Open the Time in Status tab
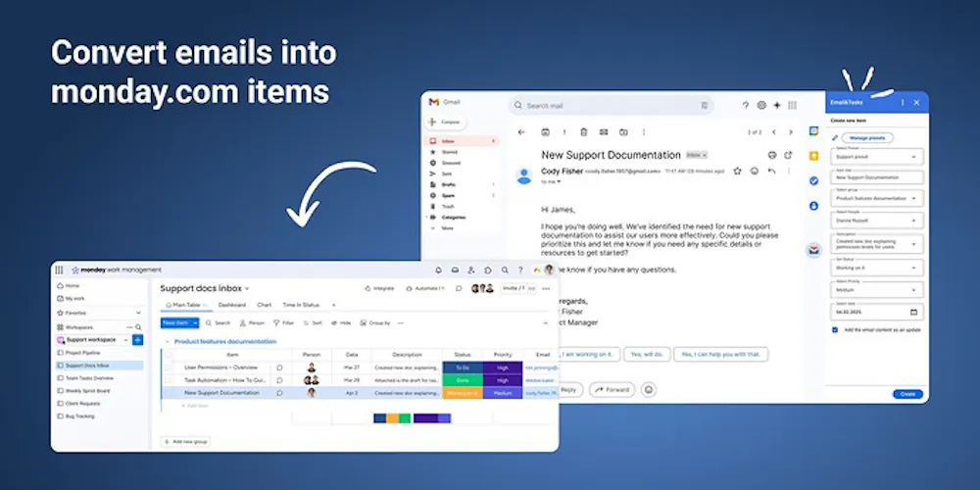 (301, 305)
